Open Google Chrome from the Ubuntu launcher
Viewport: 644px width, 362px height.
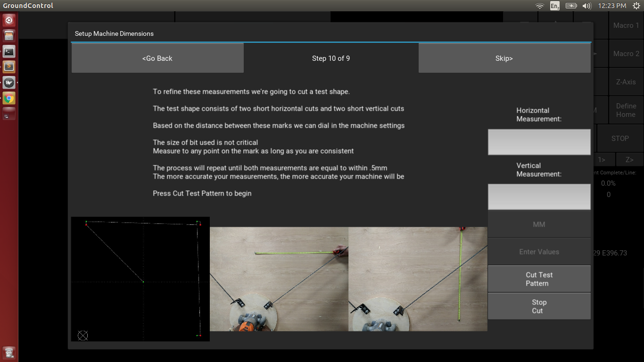click(8, 98)
